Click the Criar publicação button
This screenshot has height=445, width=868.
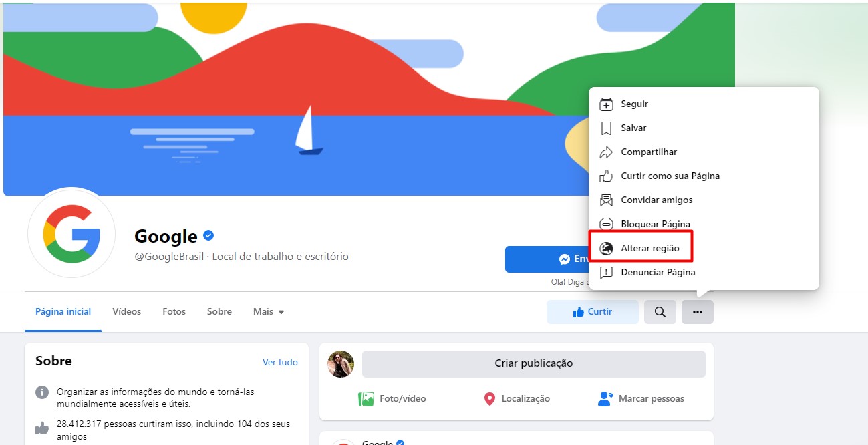pos(534,364)
